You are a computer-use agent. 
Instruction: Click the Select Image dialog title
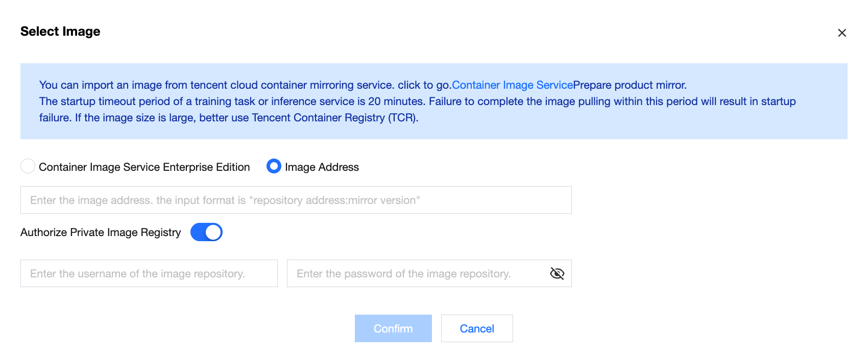point(60,32)
